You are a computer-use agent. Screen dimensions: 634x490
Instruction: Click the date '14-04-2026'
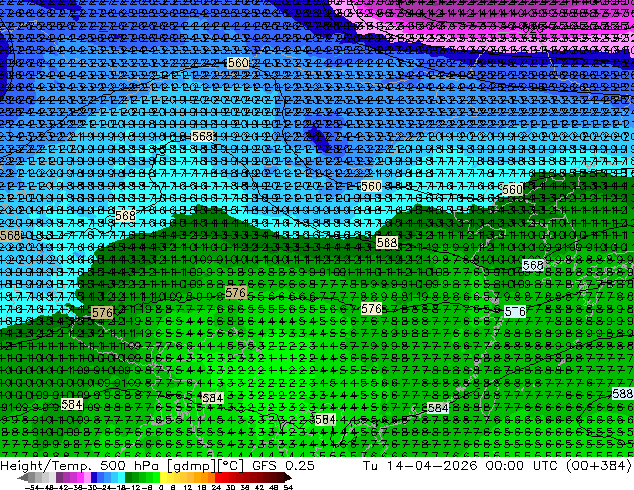(432, 466)
